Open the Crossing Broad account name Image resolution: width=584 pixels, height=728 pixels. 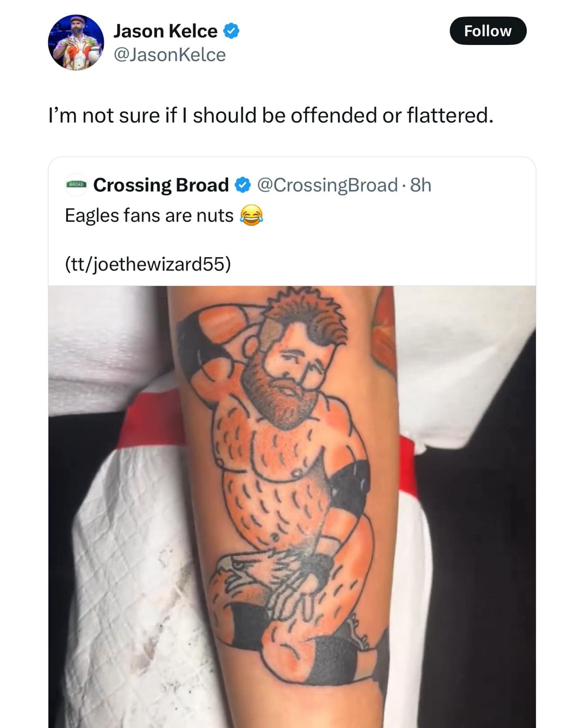(161, 185)
